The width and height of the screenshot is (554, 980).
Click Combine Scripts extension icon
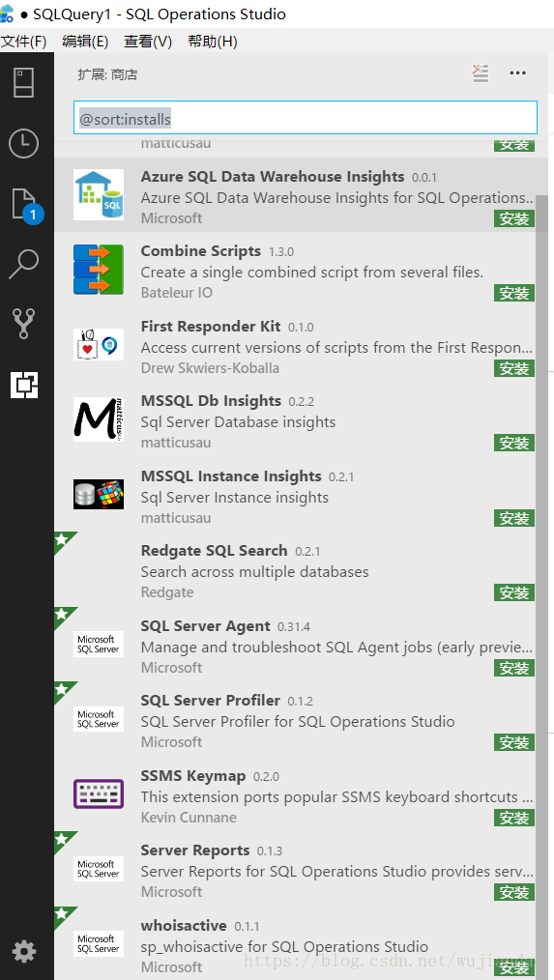click(x=99, y=270)
